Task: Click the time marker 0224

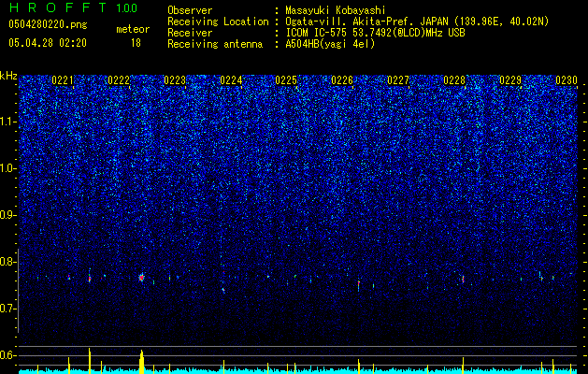Action: click(x=231, y=80)
